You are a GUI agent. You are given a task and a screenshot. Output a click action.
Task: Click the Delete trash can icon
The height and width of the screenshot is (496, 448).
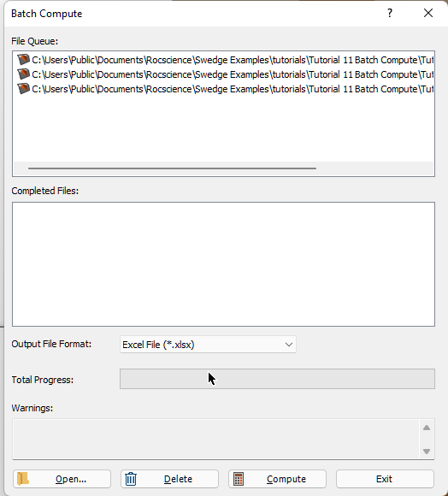pos(131,479)
